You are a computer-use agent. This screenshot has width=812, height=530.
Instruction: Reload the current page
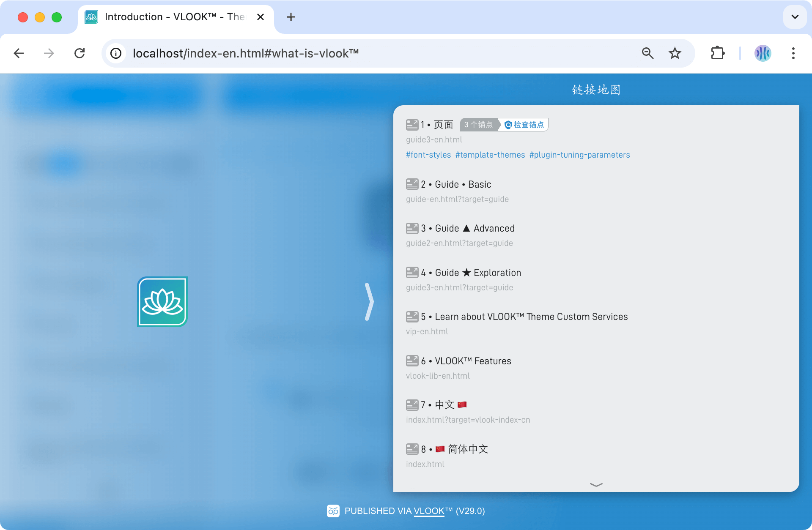80,53
